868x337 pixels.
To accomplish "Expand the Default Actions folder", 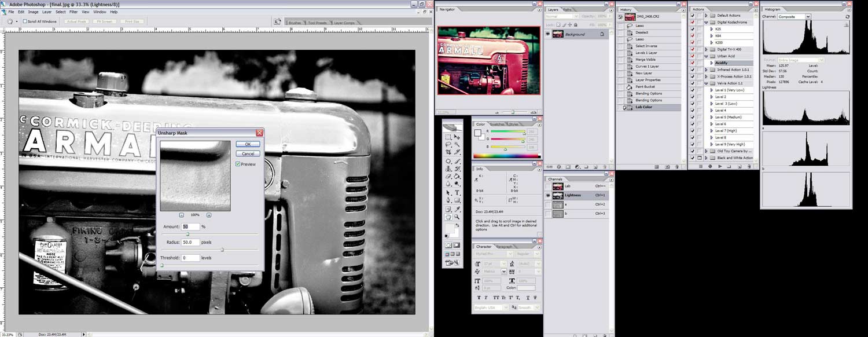I will coord(706,16).
